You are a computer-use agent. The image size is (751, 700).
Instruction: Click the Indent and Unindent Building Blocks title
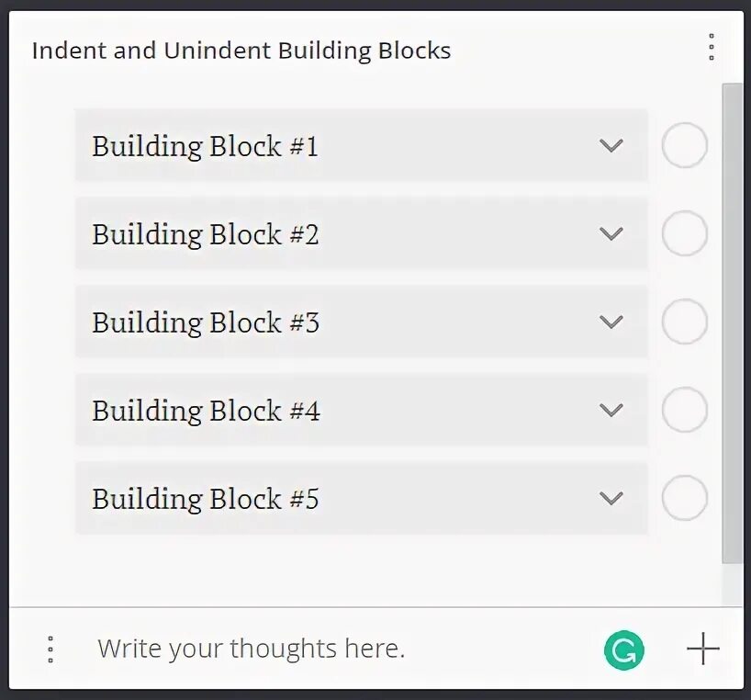[x=241, y=51]
